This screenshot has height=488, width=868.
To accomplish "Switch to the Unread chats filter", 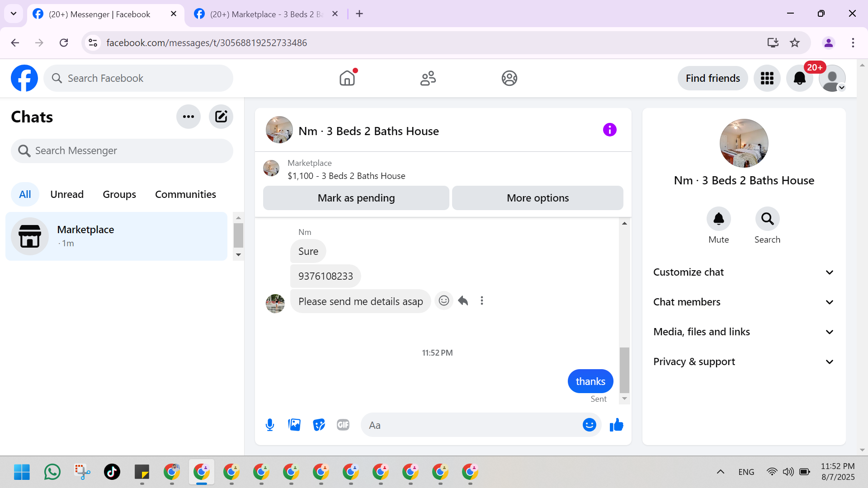I will pyautogui.click(x=67, y=194).
